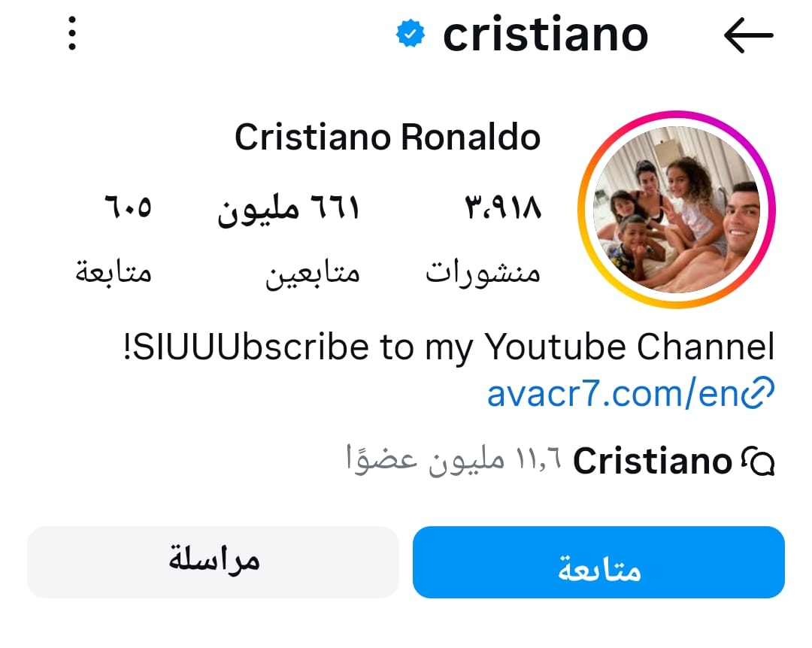Screen dimensions: 812x648
Task: Select the منشورات posts label
Action: 483,272
